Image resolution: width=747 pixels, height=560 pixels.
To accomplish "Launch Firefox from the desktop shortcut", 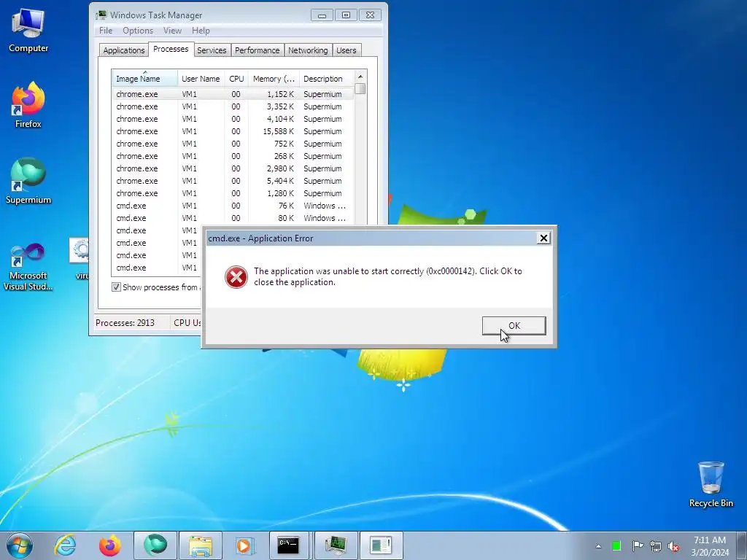I will point(28,105).
